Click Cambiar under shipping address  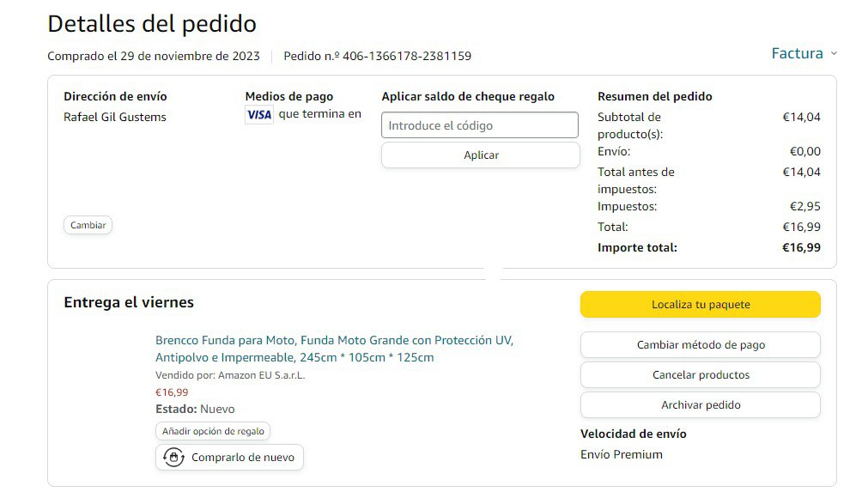[88, 225]
